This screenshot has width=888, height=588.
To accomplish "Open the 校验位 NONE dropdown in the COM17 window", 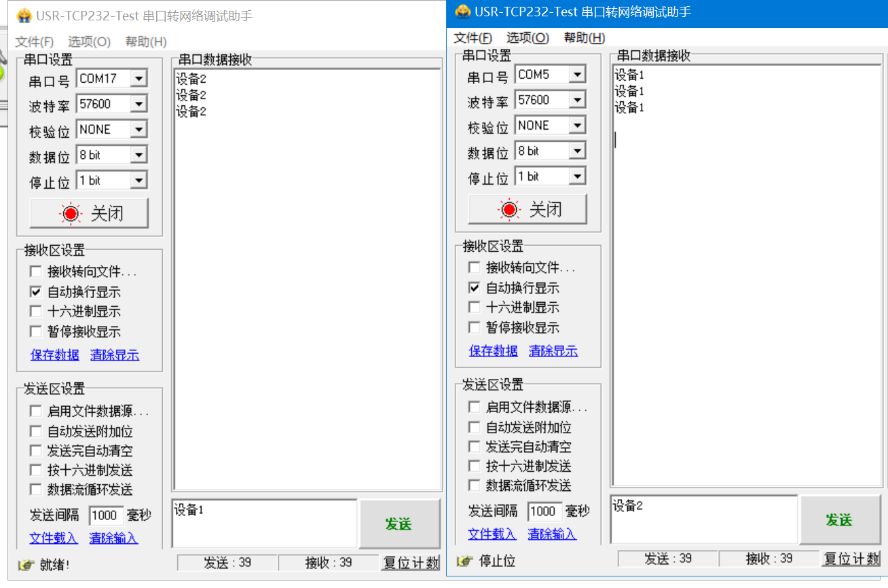I will coord(138,130).
